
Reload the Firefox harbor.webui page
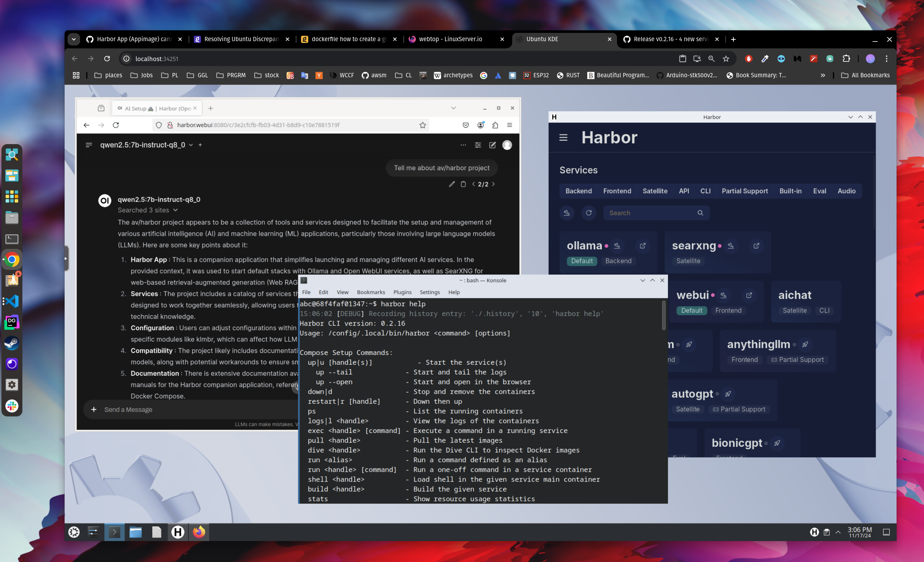click(116, 125)
